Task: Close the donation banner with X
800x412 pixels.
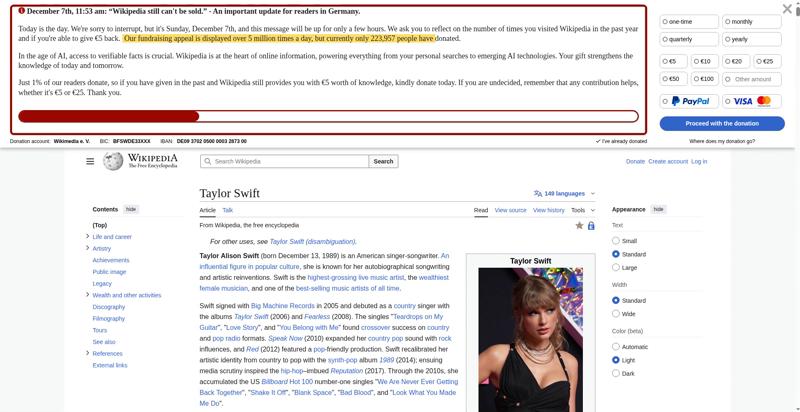Action: (x=787, y=9)
